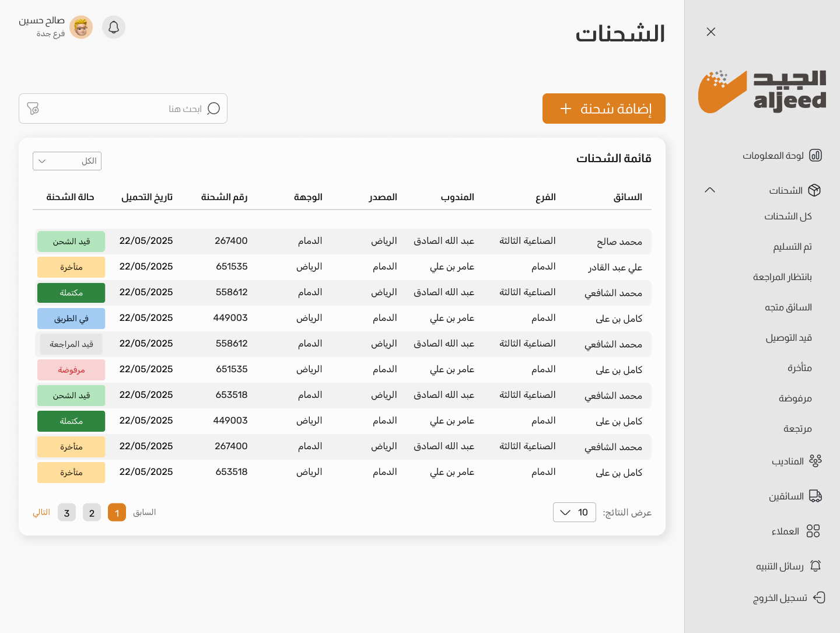840x633 pixels.
Task: Open results-per-page dropdown showing 10
Action: 574,512
